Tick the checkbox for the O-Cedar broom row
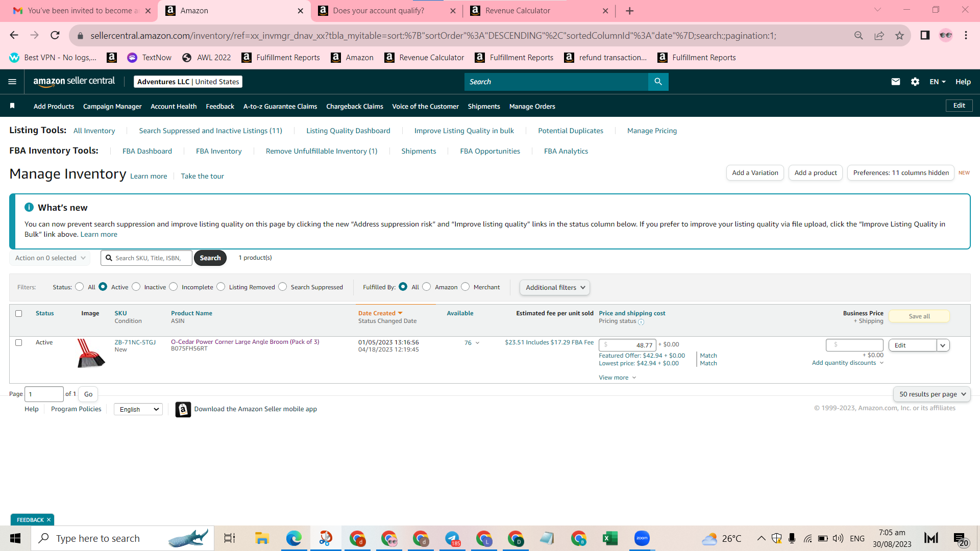The width and height of the screenshot is (980, 551). tap(19, 343)
